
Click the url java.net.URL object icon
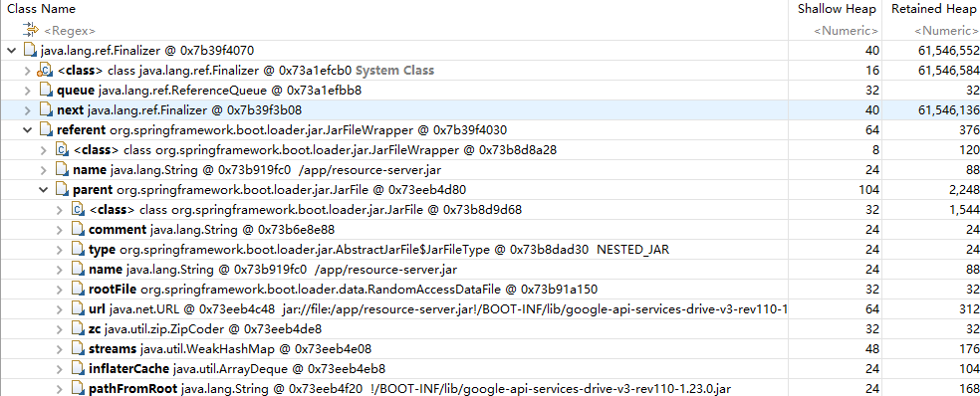pos(78,308)
